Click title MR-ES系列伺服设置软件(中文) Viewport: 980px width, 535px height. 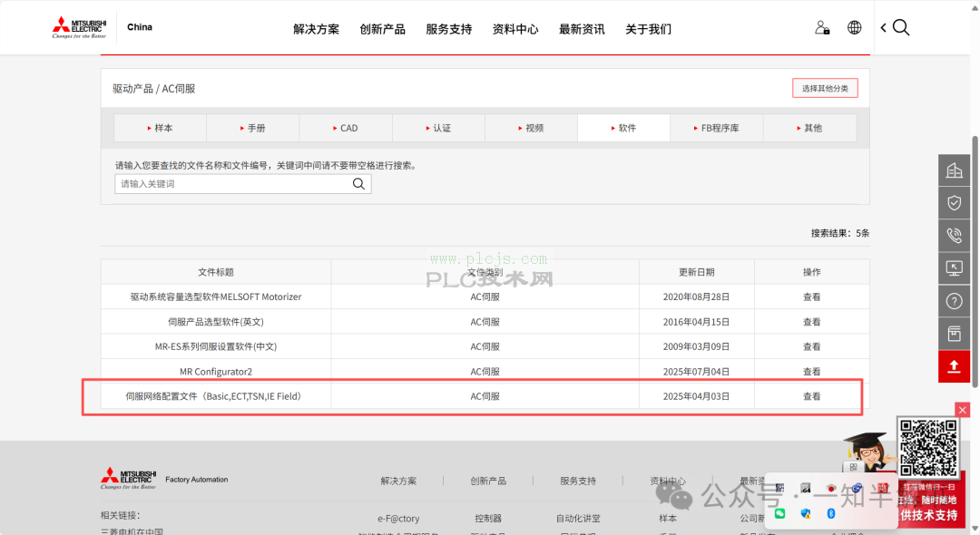coord(216,346)
